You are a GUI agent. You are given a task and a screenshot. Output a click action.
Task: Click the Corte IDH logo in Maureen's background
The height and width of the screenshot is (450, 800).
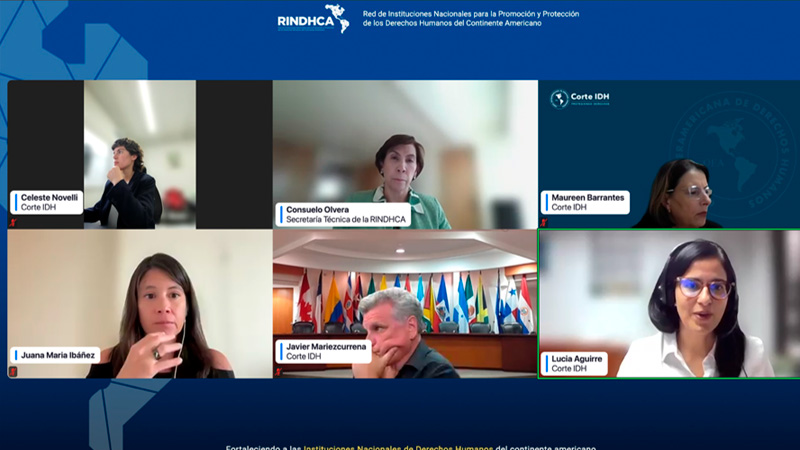pyautogui.click(x=580, y=98)
